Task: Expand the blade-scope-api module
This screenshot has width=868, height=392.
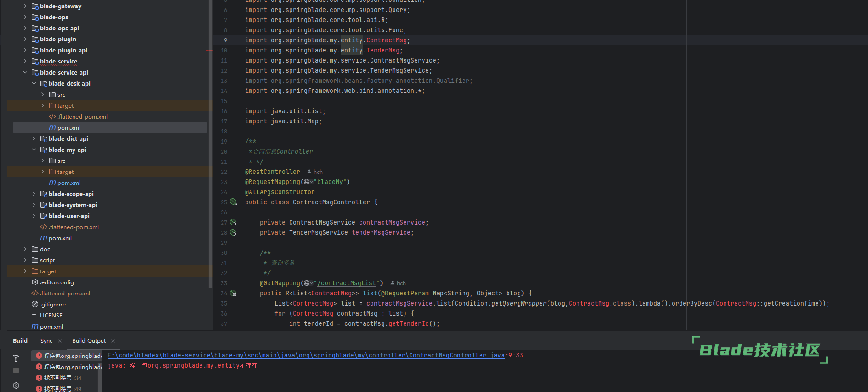Action: click(34, 194)
